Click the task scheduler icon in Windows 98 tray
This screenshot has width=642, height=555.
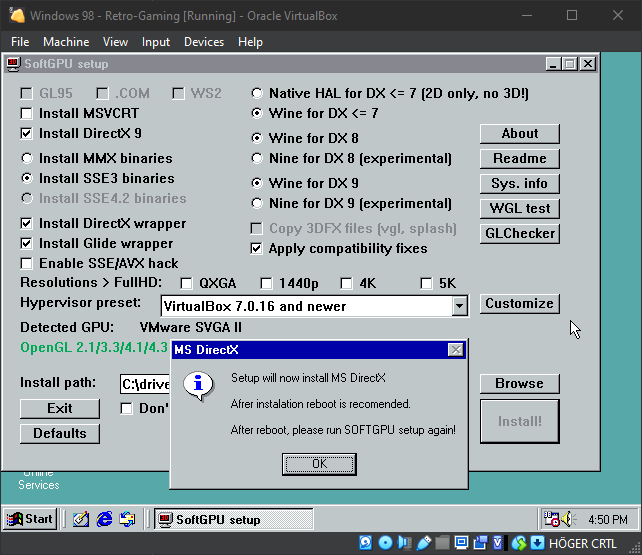pos(551,519)
